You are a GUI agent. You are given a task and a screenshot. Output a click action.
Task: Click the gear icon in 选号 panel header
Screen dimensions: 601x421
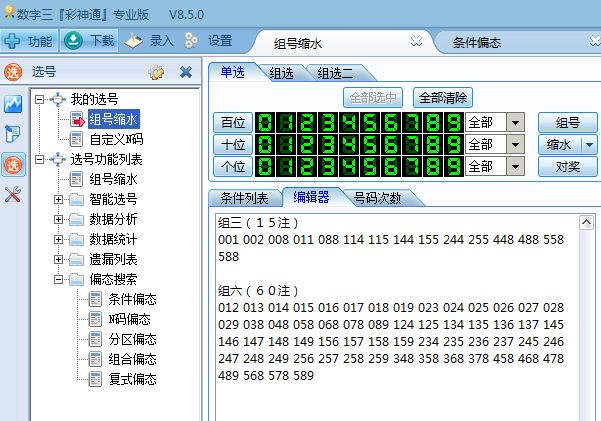[155, 72]
